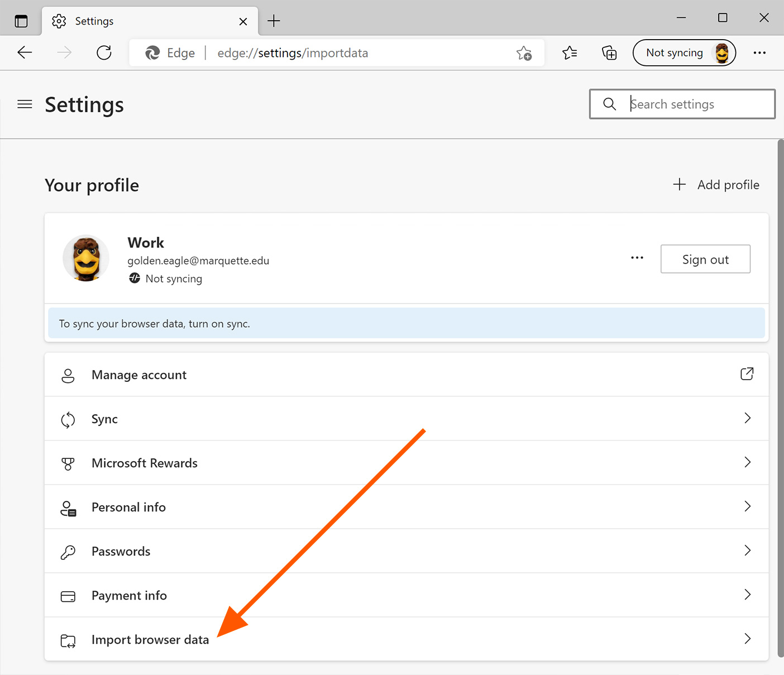
Task: Expand the Microsoft Rewards chevron
Action: (x=747, y=462)
